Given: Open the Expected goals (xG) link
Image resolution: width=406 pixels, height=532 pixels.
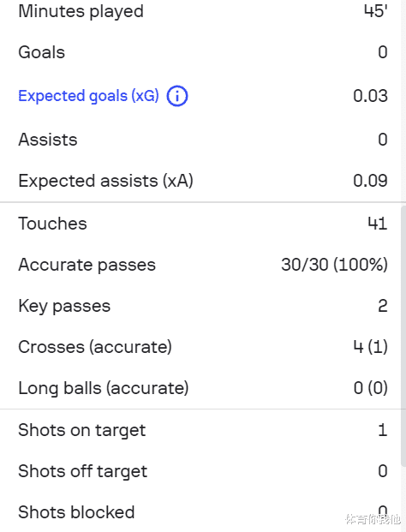Looking at the screenshot, I should [88, 96].
